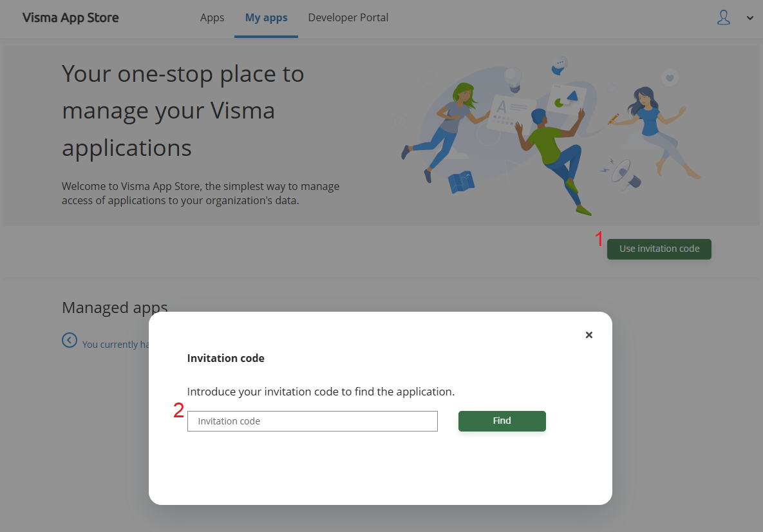Go to the Developer Portal tab
This screenshot has width=763, height=532.
(348, 17)
